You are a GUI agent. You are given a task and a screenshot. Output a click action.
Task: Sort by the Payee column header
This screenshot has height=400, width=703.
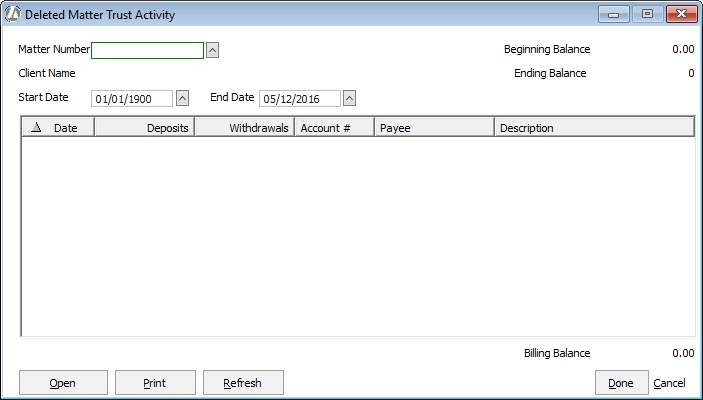coord(434,127)
